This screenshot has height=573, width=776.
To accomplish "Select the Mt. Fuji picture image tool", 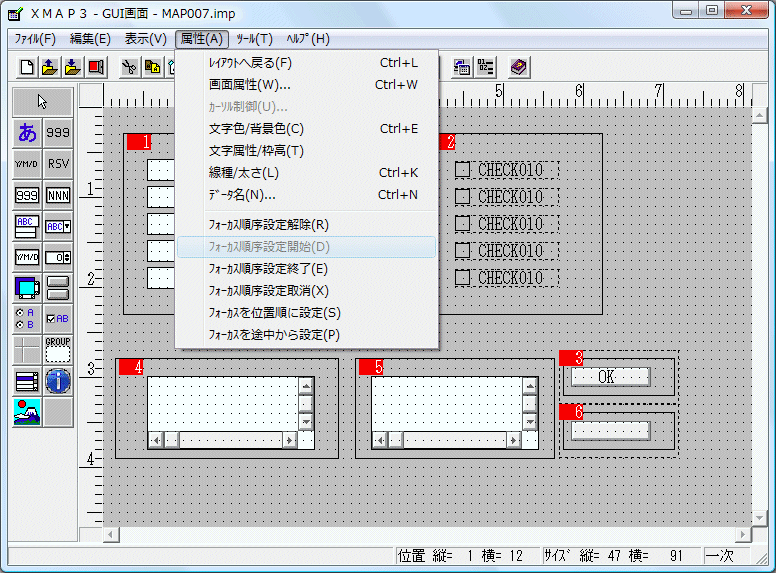I will pos(27,412).
